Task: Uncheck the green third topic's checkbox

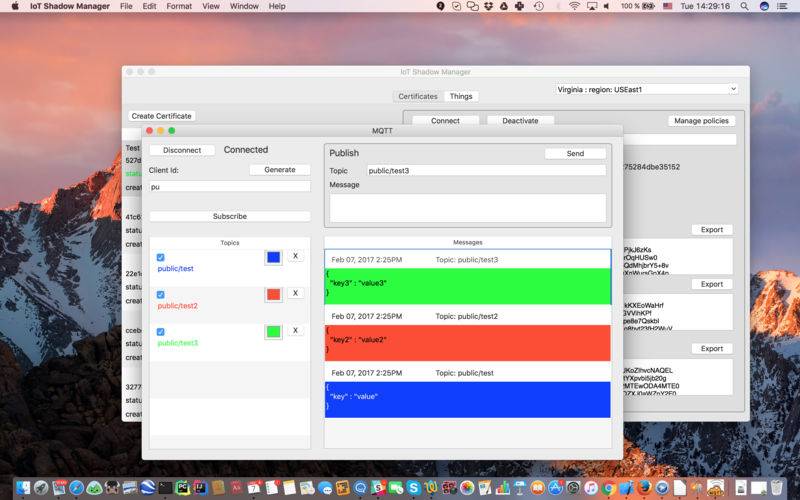Action: [161, 332]
